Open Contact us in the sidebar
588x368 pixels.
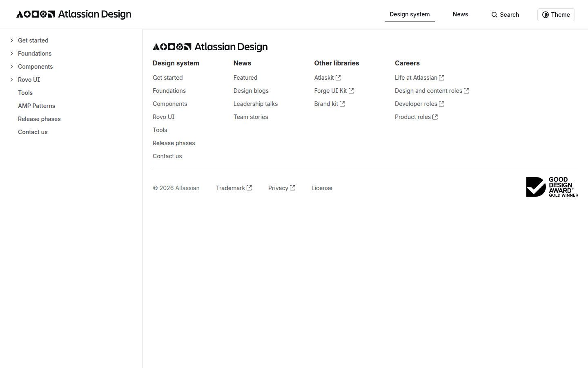(33, 132)
